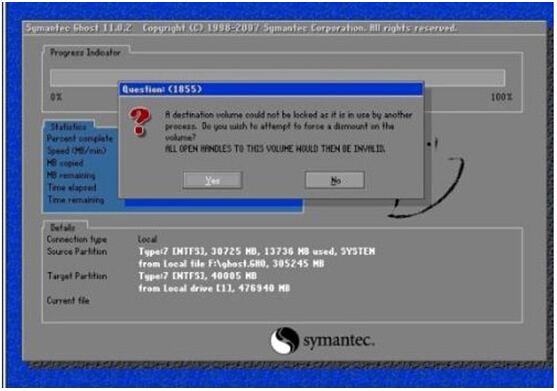
Task: Click the Question (1855) dialog title bar
Action: pyautogui.click(x=271, y=89)
